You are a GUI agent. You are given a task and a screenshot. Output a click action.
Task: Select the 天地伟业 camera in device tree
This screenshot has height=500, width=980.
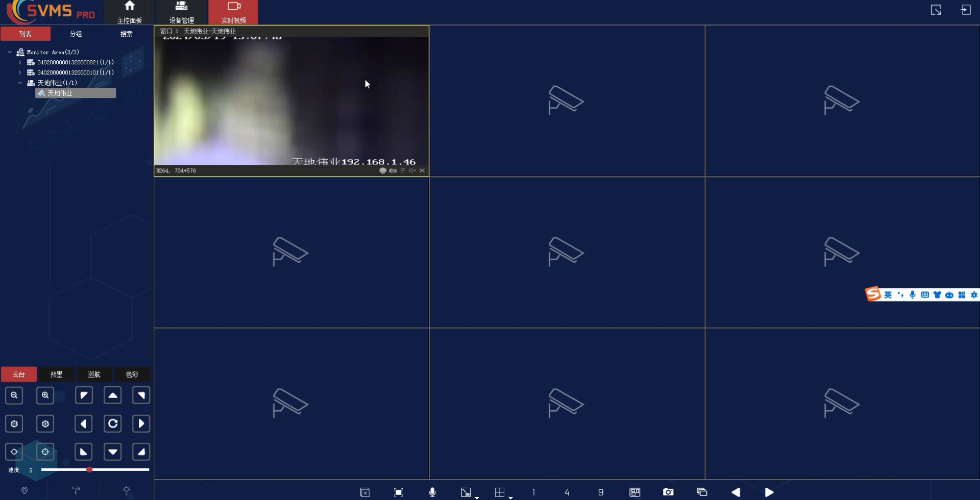click(x=60, y=93)
